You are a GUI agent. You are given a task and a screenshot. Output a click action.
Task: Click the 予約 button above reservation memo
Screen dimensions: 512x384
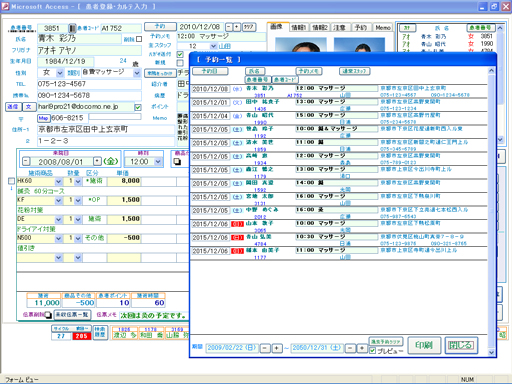160,26
